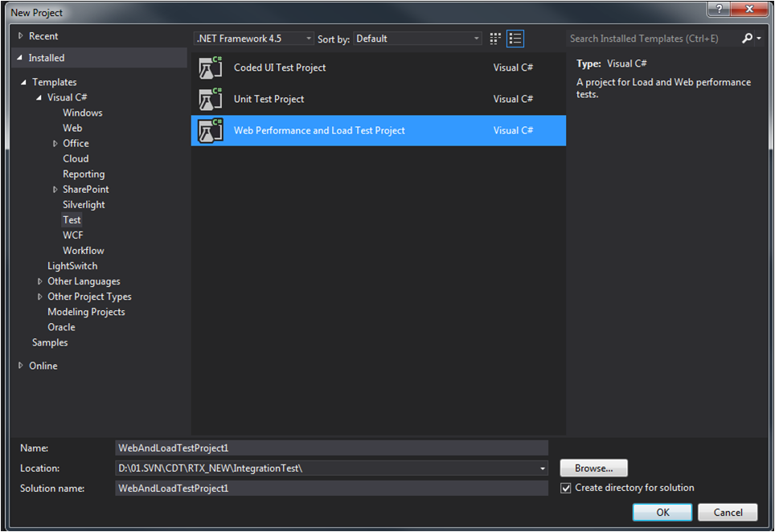
Task: Open the .NET Framework version dropdown
Action: [x=254, y=39]
